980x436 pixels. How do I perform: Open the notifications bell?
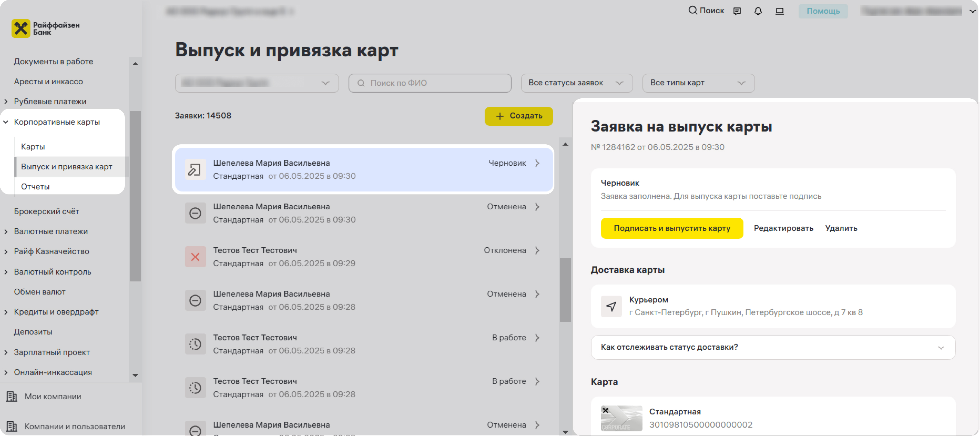(758, 11)
